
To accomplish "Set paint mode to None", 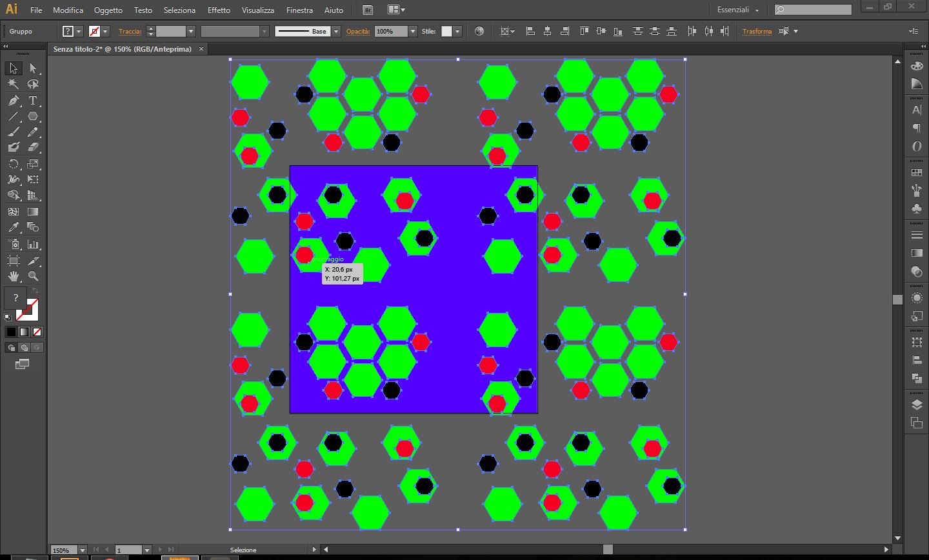I will click(x=37, y=332).
